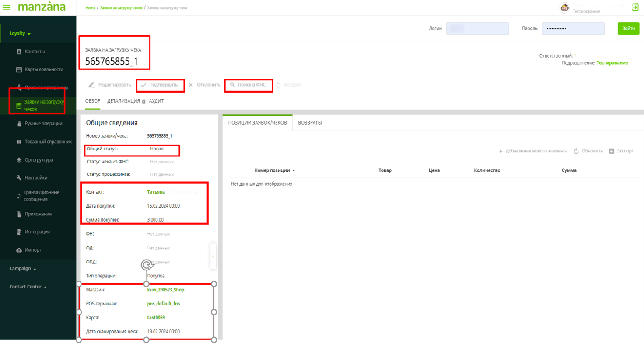Switch to the АУДИТ tab
The height and width of the screenshot is (343, 644).
coord(156,101)
